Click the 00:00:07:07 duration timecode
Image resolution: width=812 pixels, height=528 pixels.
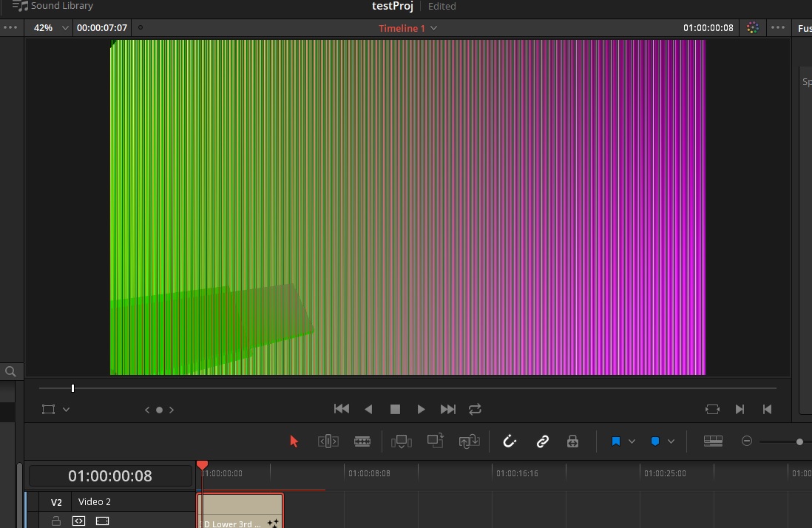coord(102,28)
